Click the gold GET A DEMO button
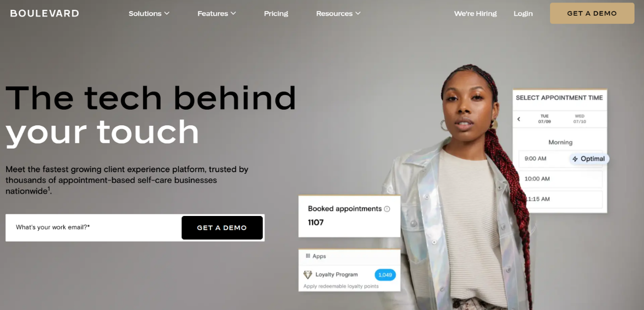The width and height of the screenshot is (644, 310). [592, 13]
